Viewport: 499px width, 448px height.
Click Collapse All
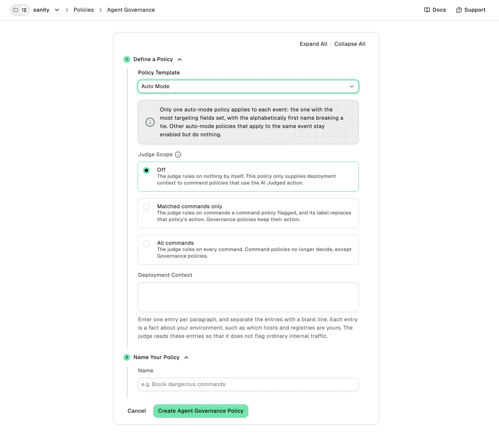(350, 44)
